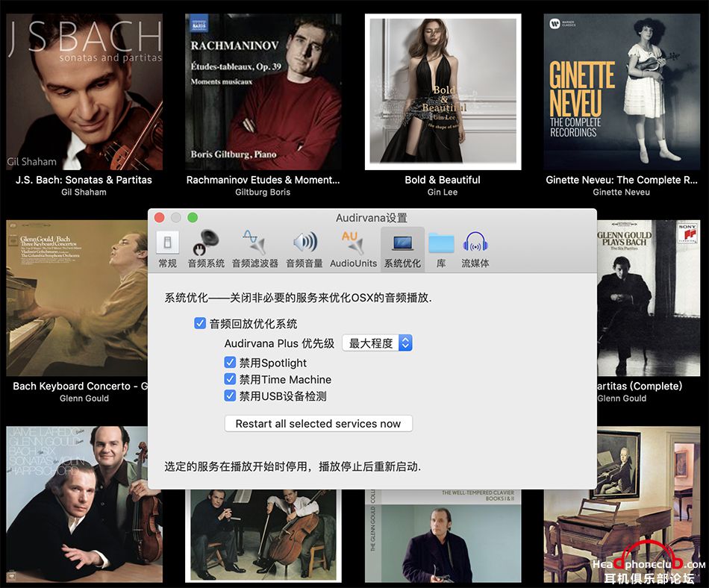Image resolution: width=709 pixels, height=588 pixels.
Task: Zoom the Audirvana设置 window with green button
Action: (193, 218)
